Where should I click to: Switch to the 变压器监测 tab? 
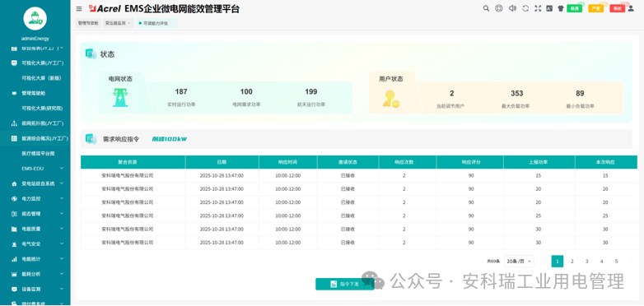[x=115, y=23]
